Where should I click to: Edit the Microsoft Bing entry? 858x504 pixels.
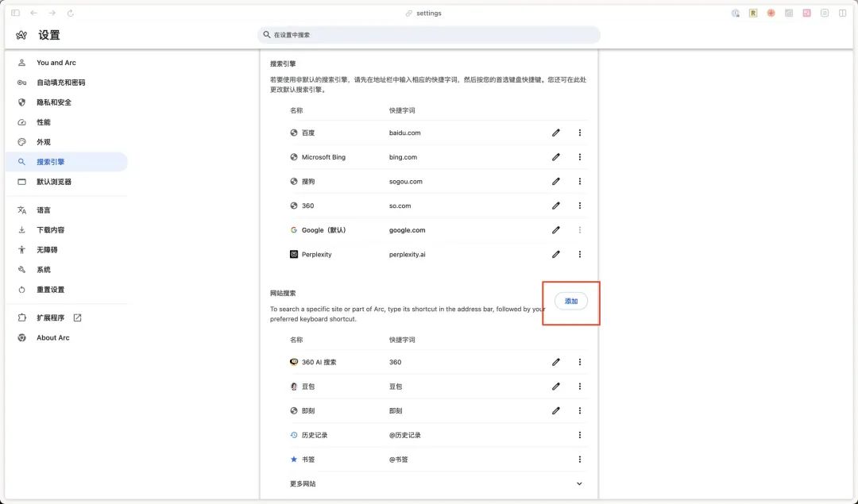point(556,157)
